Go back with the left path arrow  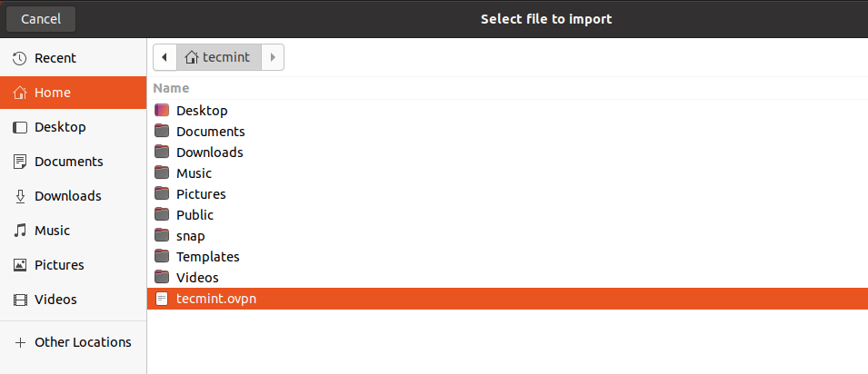pos(165,57)
